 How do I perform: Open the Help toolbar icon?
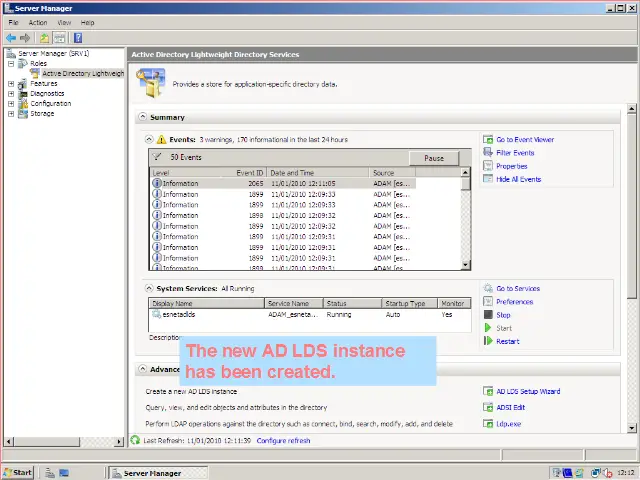(x=78, y=38)
